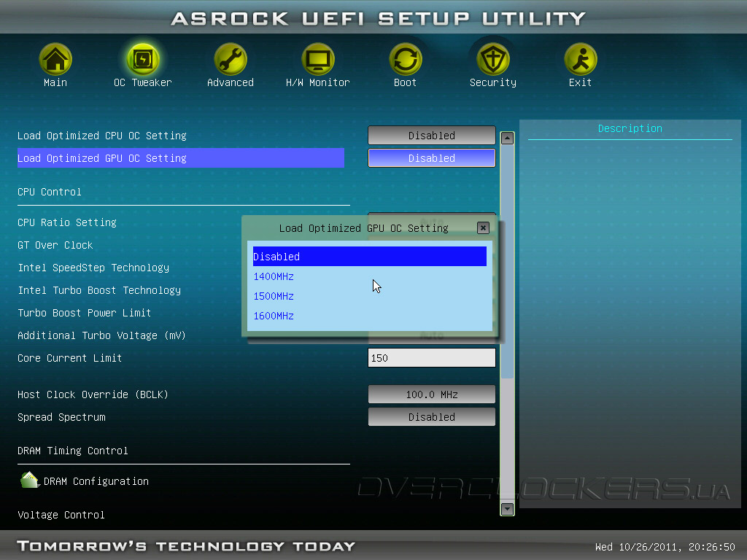Image resolution: width=747 pixels, height=560 pixels.
Task: Open the H/W Monitor screen icon
Action: click(318, 59)
